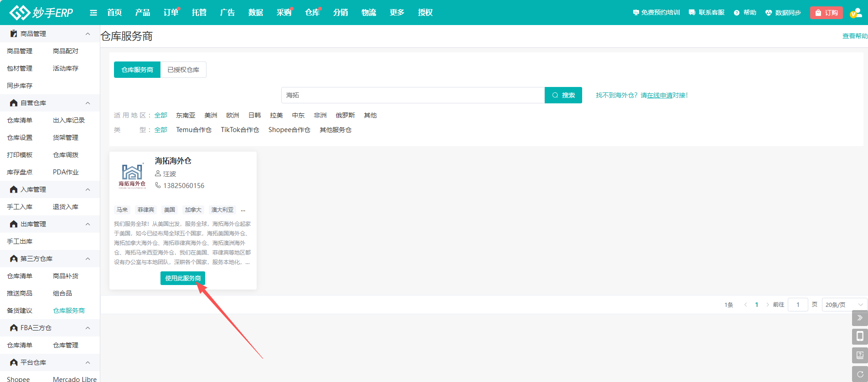868x382 pixels.
Task: Go to next page arrow in pagination
Action: (768, 305)
